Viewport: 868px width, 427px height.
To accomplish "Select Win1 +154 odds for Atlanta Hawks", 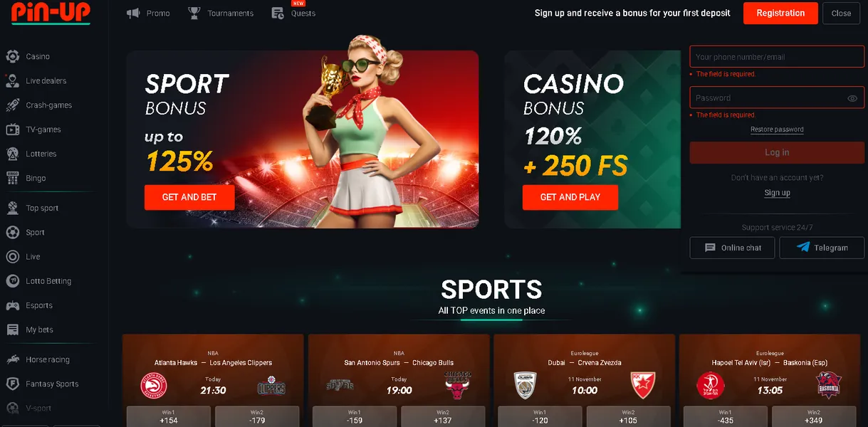I will click(168, 416).
